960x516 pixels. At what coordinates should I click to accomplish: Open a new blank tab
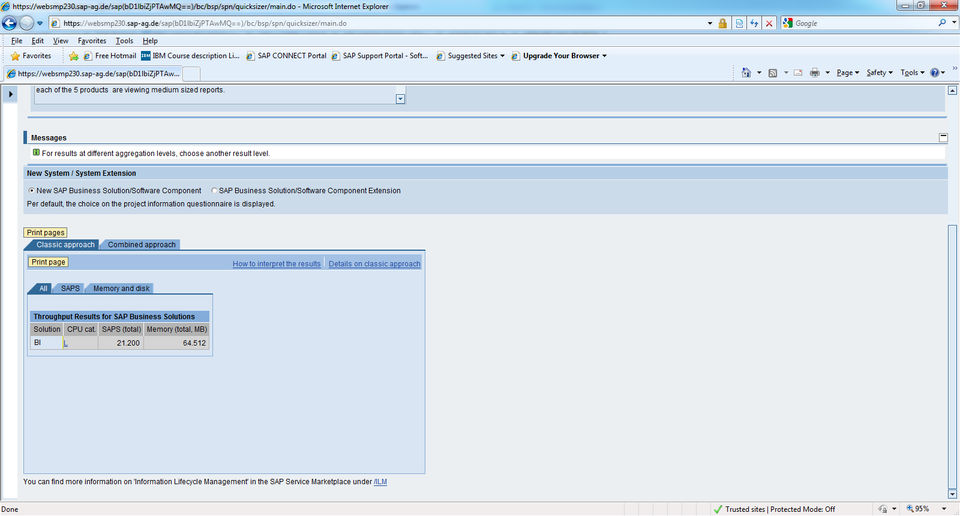(192, 74)
